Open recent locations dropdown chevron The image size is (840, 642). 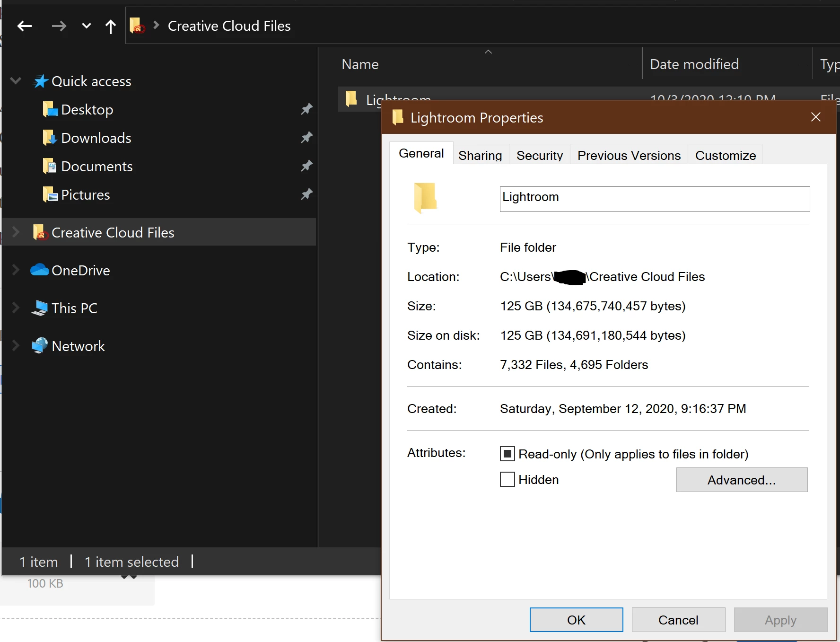[x=86, y=26]
